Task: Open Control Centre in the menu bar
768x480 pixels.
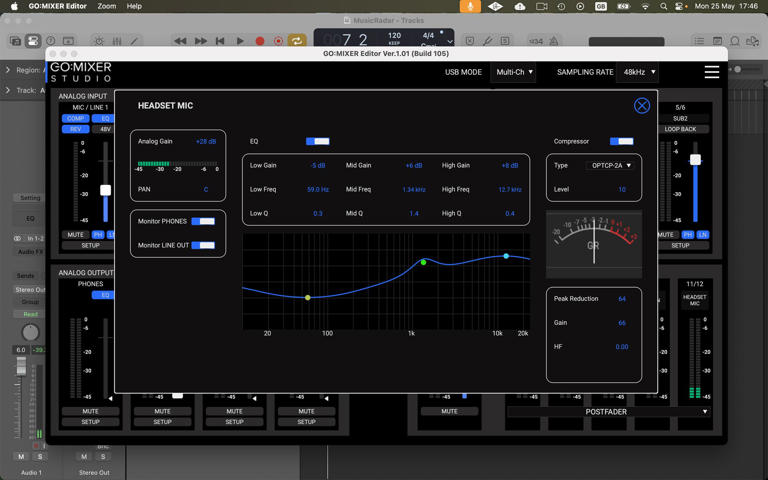Action: point(679,6)
